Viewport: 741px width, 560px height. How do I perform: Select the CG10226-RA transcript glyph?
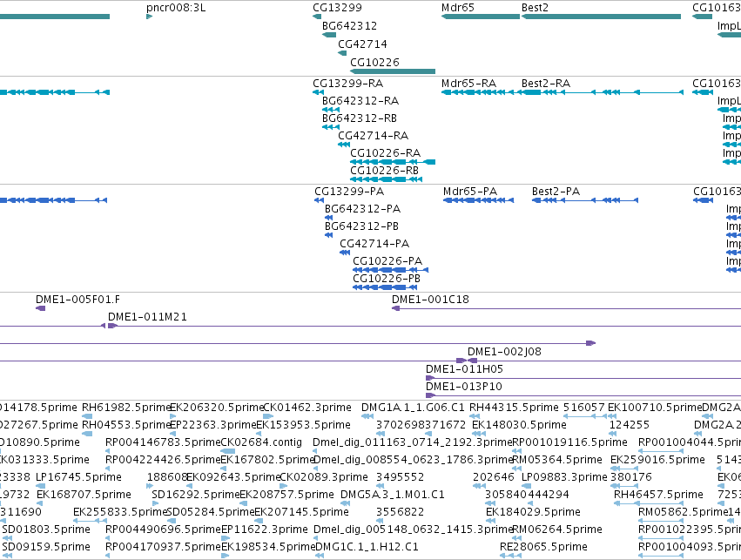(393, 162)
